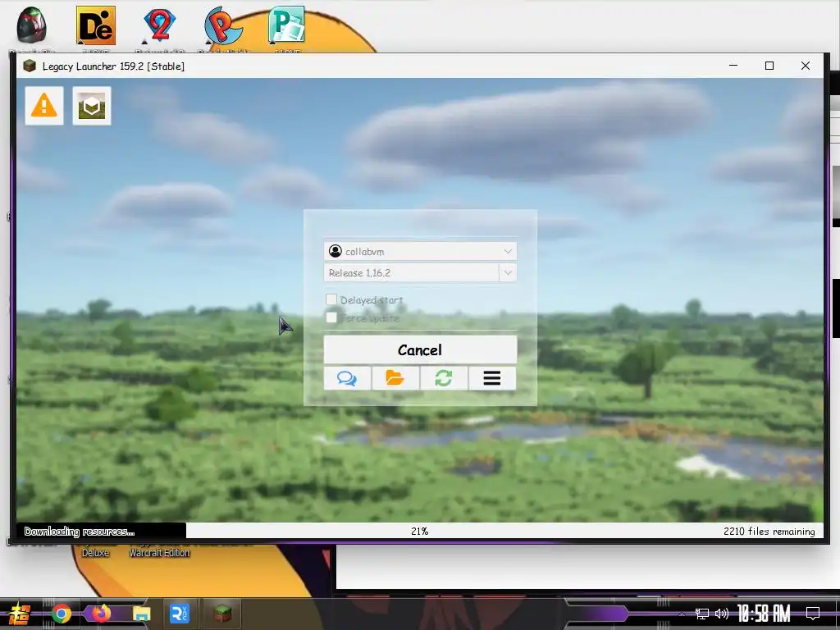Open the red number 2 desktop icon
Image resolution: width=840 pixels, height=630 pixels.
click(x=160, y=25)
